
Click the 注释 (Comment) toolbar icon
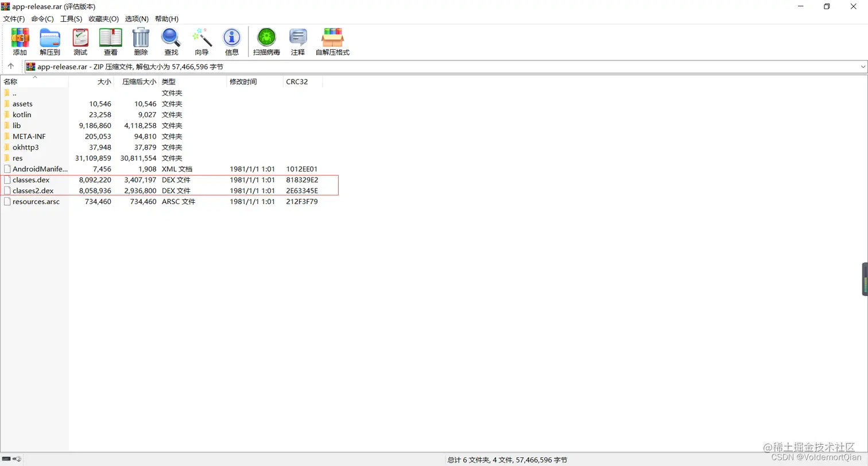click(x=298, y=38)
